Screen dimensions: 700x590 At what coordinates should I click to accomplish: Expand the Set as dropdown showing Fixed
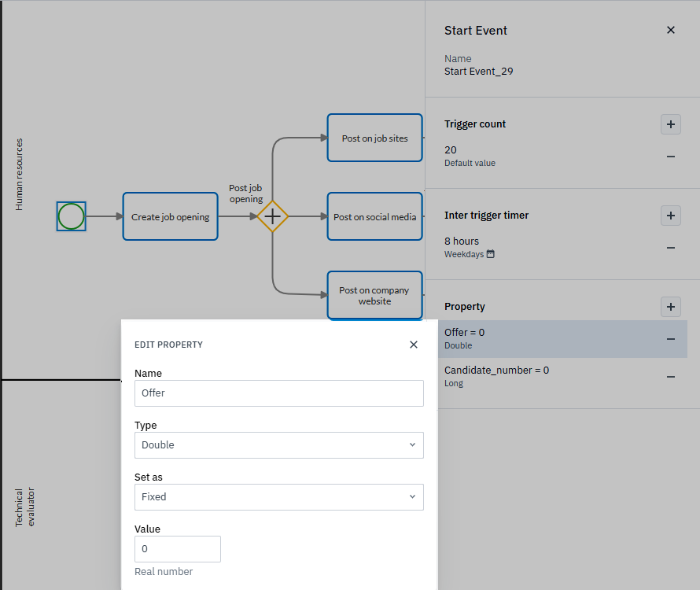click(x=278, y=497)
